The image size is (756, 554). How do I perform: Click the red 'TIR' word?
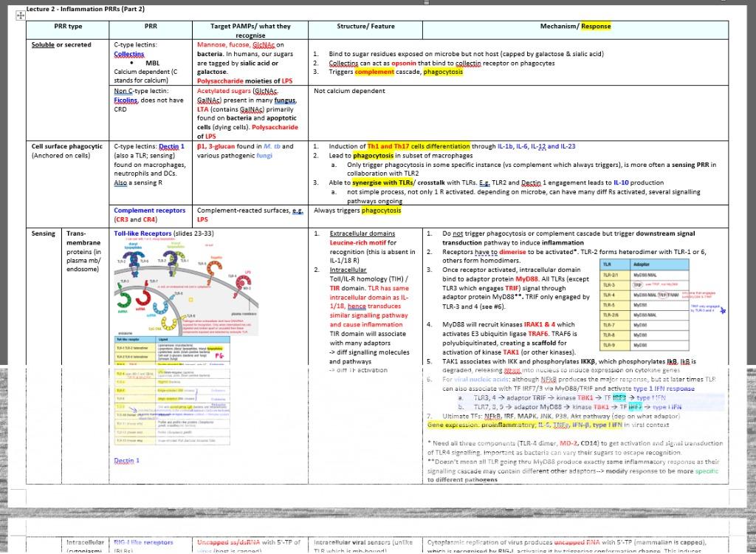click(335, 289)
